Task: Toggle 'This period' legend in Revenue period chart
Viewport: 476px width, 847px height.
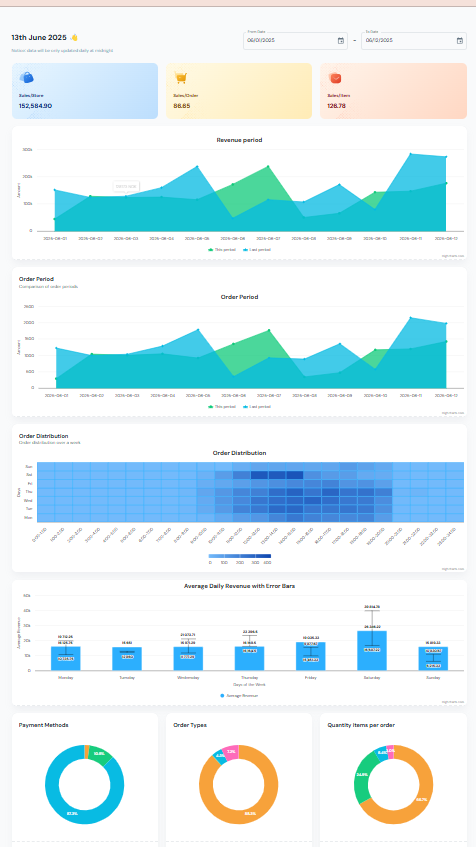Action: coord(222,250)
